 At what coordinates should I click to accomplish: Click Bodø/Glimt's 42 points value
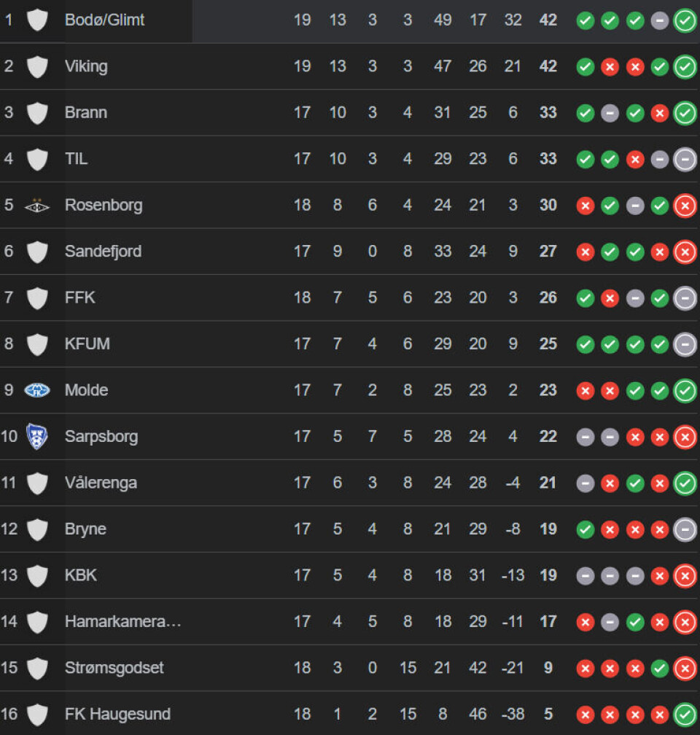pos(548,20)
